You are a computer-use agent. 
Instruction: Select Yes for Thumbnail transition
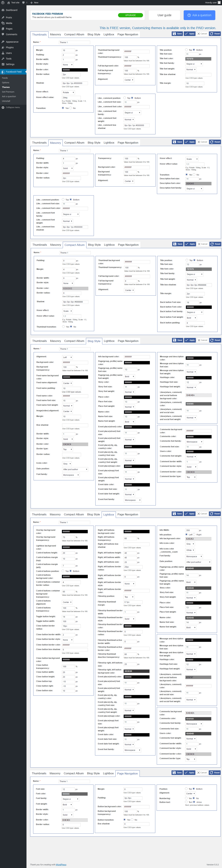[63, 327]
